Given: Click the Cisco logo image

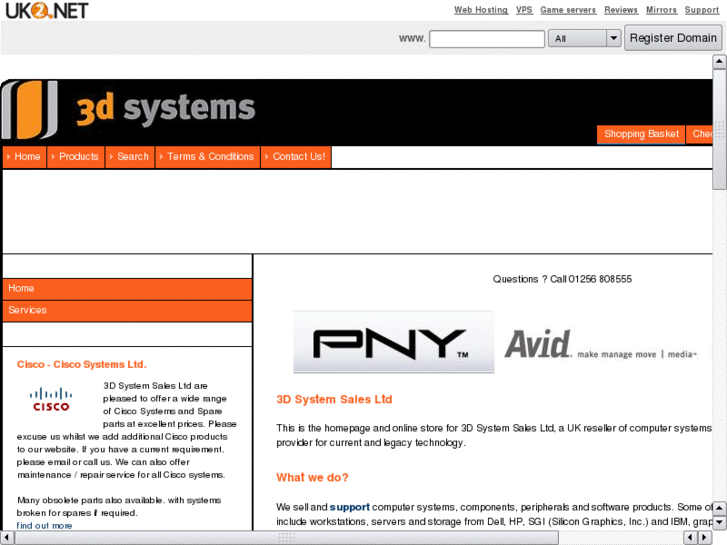Looking at the screenshot, I should [x=51, y=399].
